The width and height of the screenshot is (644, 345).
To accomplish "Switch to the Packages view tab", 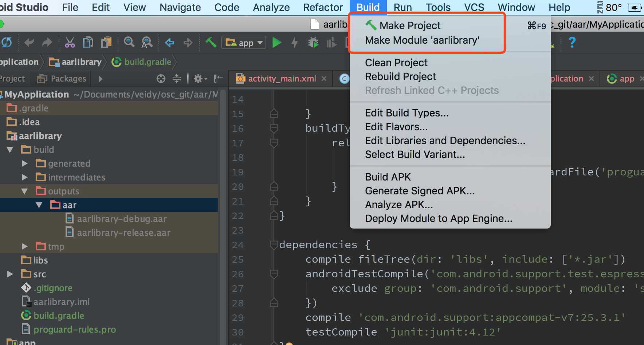I will 62,79.
